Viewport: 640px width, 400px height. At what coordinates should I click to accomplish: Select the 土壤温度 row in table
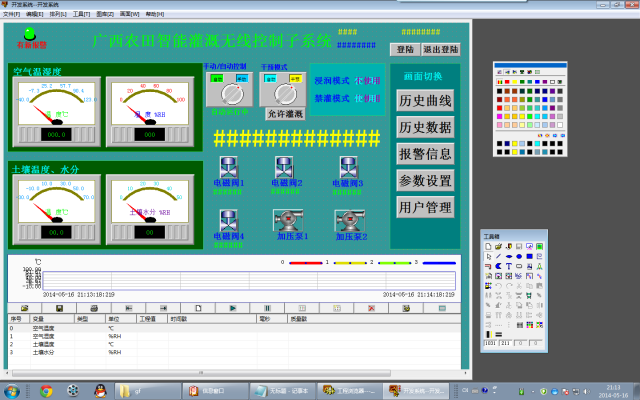(x=235, y=344)
